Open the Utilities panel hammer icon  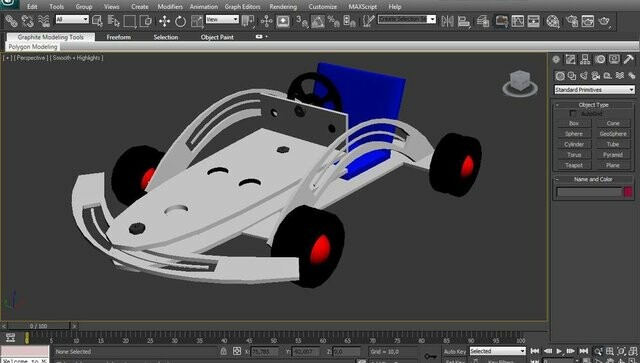click(628, 60)
